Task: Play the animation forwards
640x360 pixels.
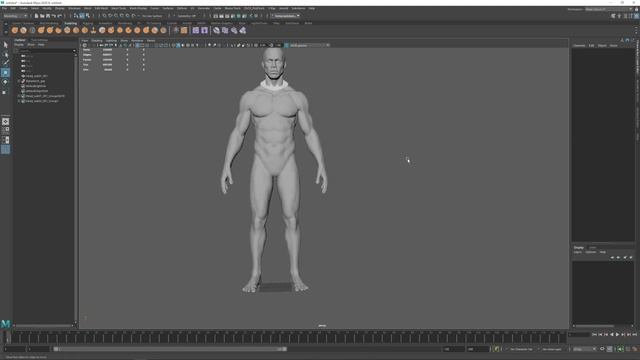Action: click(617, 334)
